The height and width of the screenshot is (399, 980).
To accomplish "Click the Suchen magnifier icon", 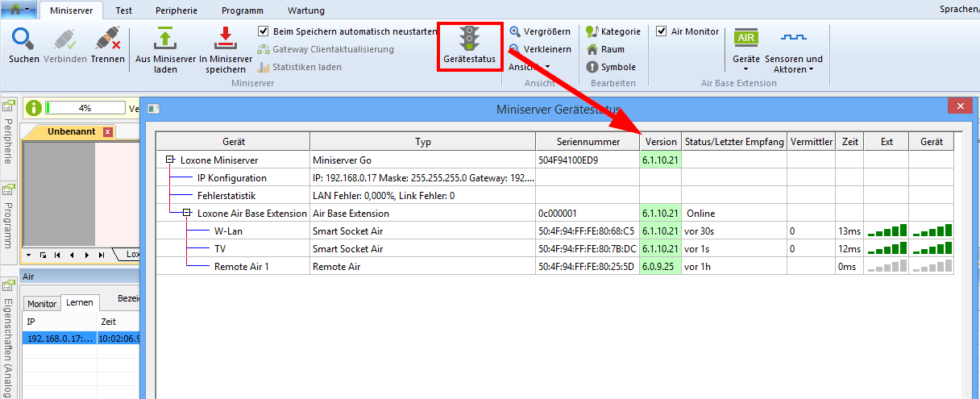I will [23, 39].
